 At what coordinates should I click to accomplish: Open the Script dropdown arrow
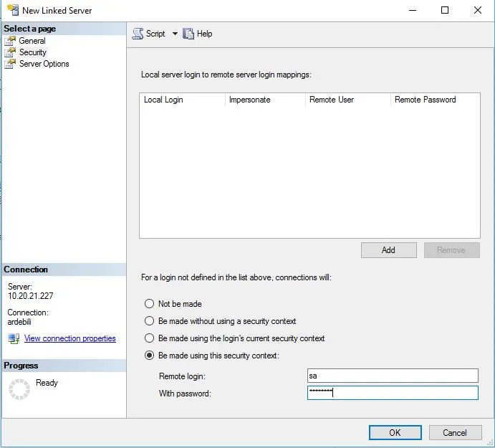click(x=175, y=34)
